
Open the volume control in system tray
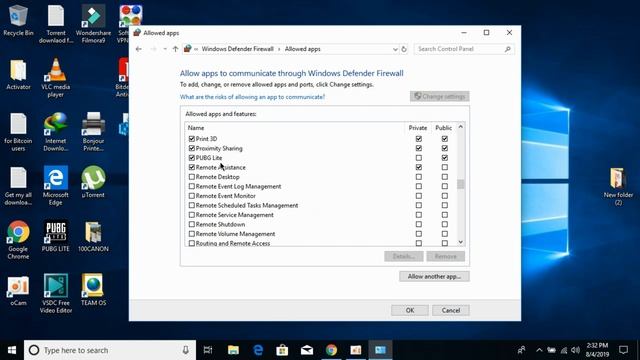[x=576, y=350]
